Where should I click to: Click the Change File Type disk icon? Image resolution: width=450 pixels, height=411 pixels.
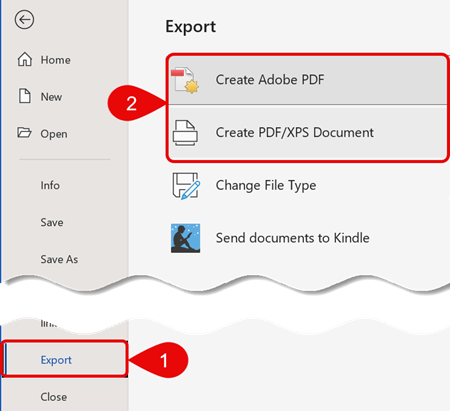click(x=186, y=185)
